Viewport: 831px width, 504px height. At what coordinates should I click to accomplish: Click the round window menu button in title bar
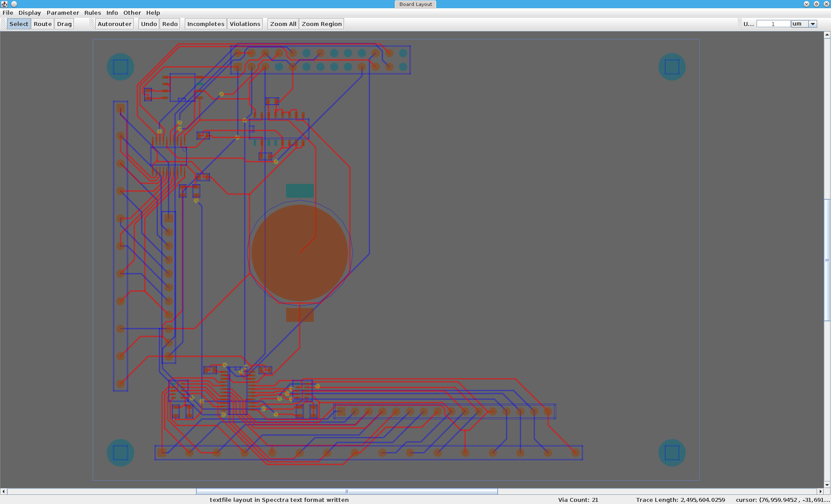14,4
